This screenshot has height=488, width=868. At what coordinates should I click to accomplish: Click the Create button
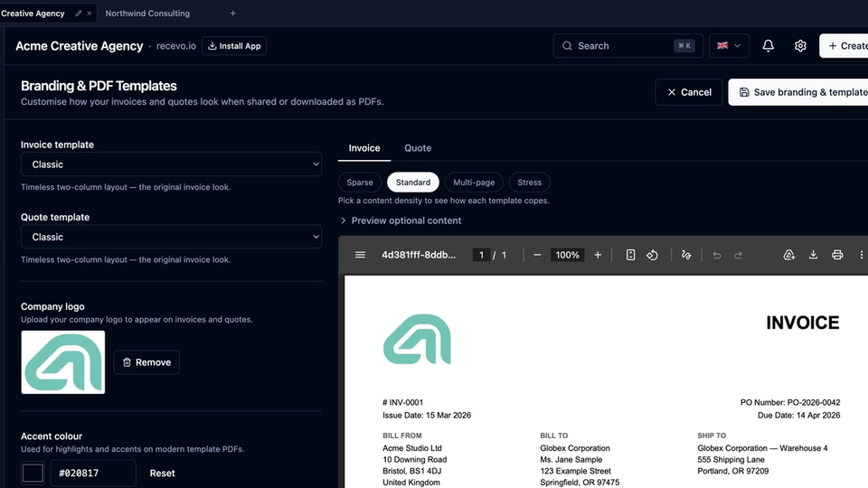844,46
